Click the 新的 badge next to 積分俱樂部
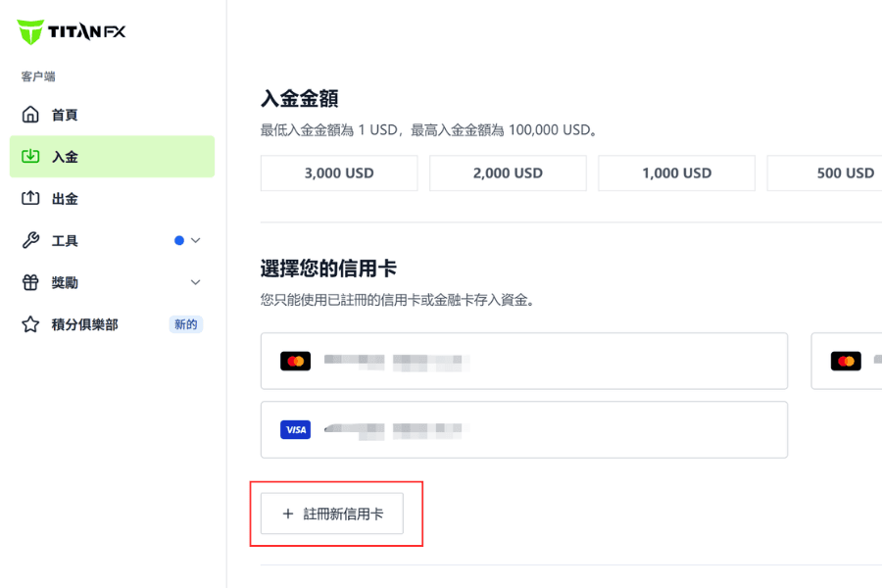Viewport: 882px width, 588px height. (184, 324)
